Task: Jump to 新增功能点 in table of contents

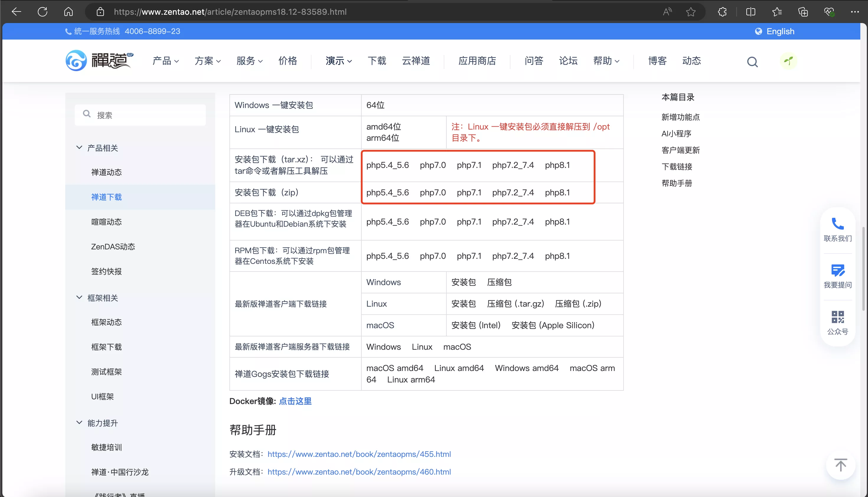Action: point(681,117)
